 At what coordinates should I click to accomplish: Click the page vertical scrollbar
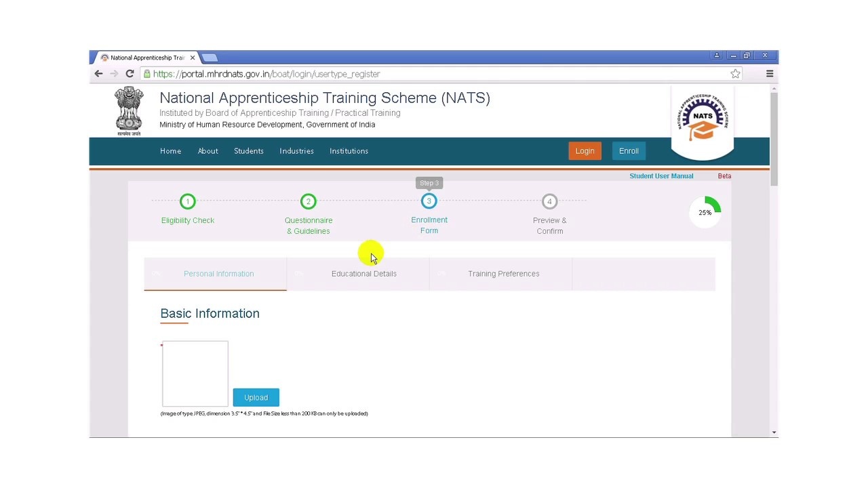pos(774,139)
